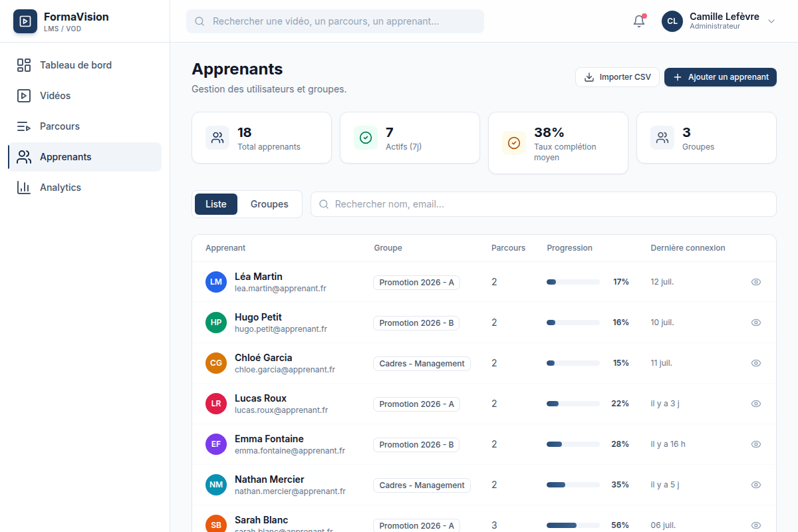View Emma Fontaine's details via eye icon
The image size is (798, 532).
click(x=756, y=444)
